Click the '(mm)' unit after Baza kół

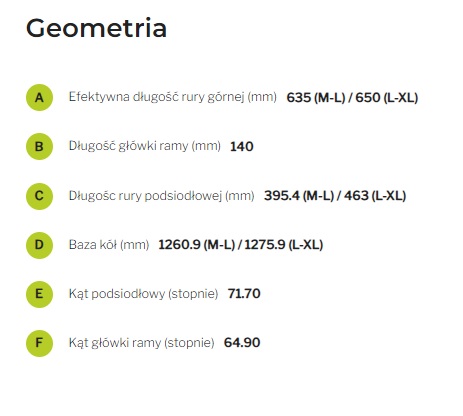coord(134,245)
